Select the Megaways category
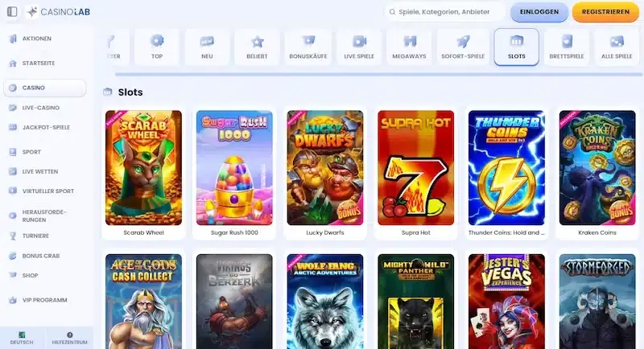 409,47
